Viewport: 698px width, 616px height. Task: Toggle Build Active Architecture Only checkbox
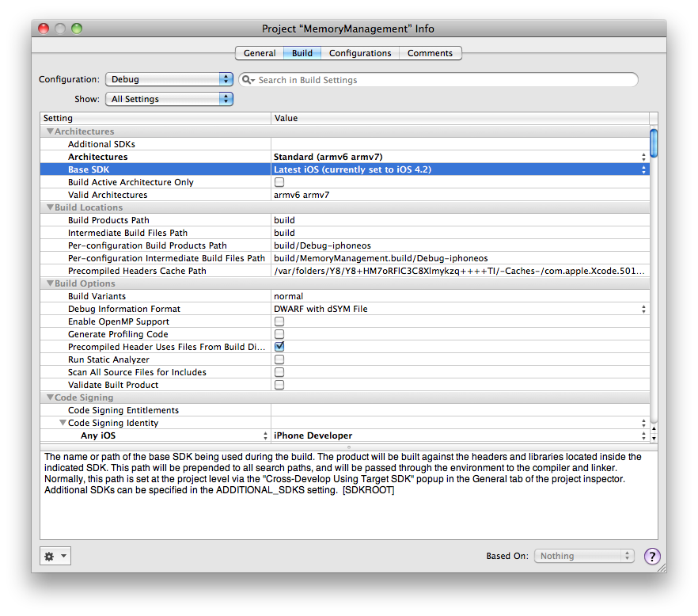point(279,182)
